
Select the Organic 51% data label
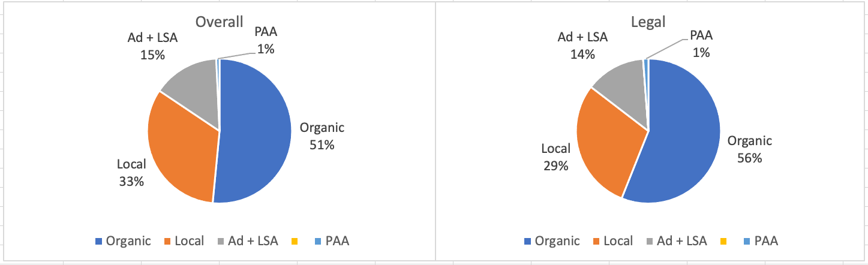click(x=322, y=136)
